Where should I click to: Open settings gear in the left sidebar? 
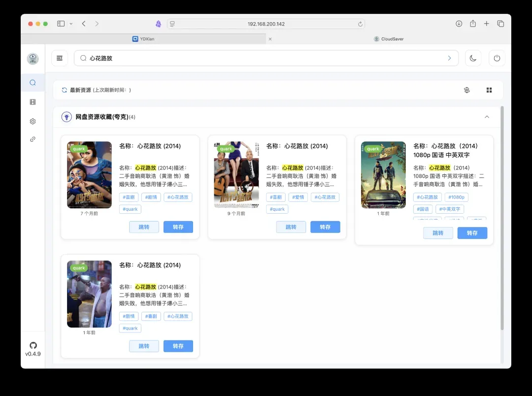click(x=33, y=121)
